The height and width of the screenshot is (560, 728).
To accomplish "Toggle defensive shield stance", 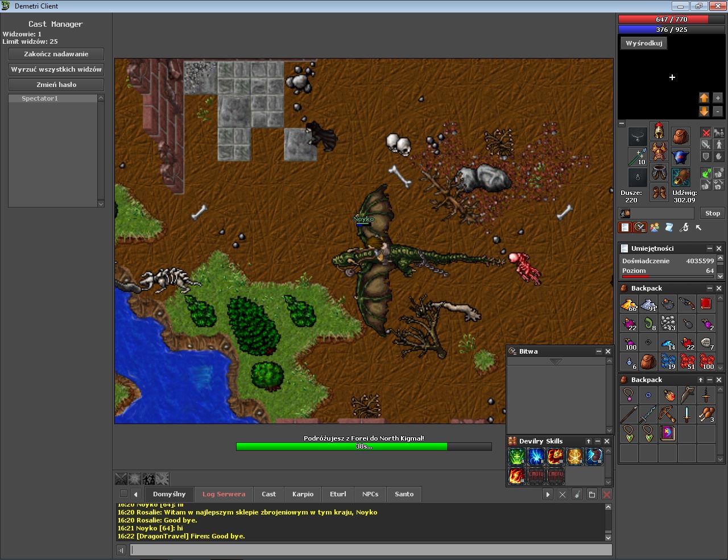I will [706, 156].
